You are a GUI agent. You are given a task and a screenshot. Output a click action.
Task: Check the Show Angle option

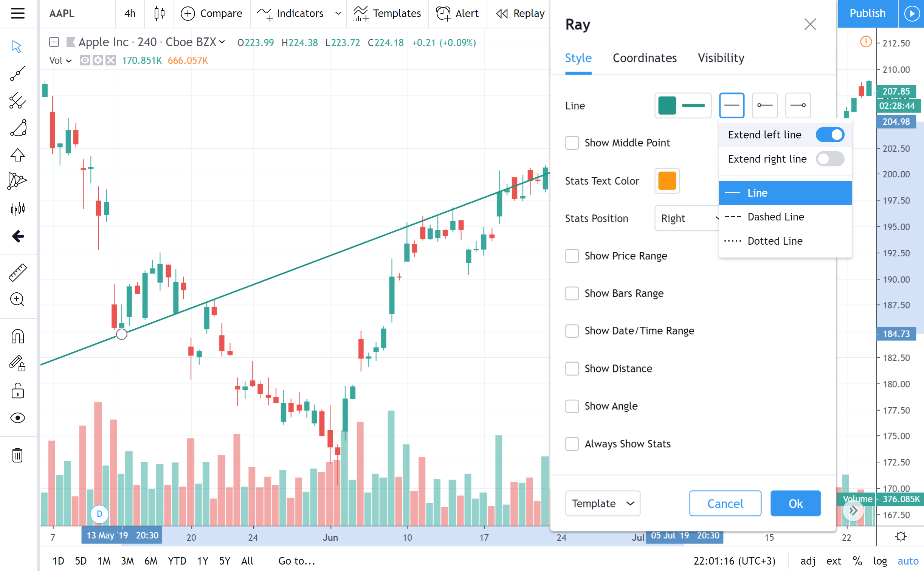pos(572,406)
